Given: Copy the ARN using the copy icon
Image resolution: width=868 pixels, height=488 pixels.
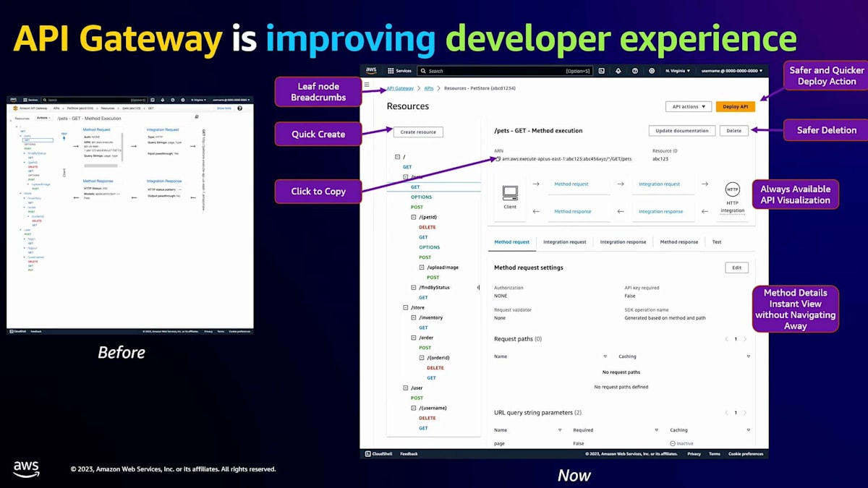Looking at the screenshot, I should point(498,158).
